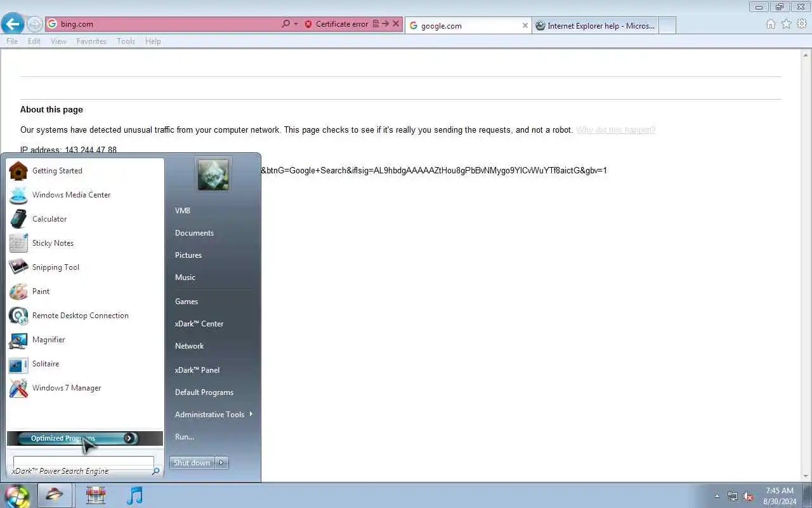
Task: View the Certificate error details
Action: [x=336, y=24]
